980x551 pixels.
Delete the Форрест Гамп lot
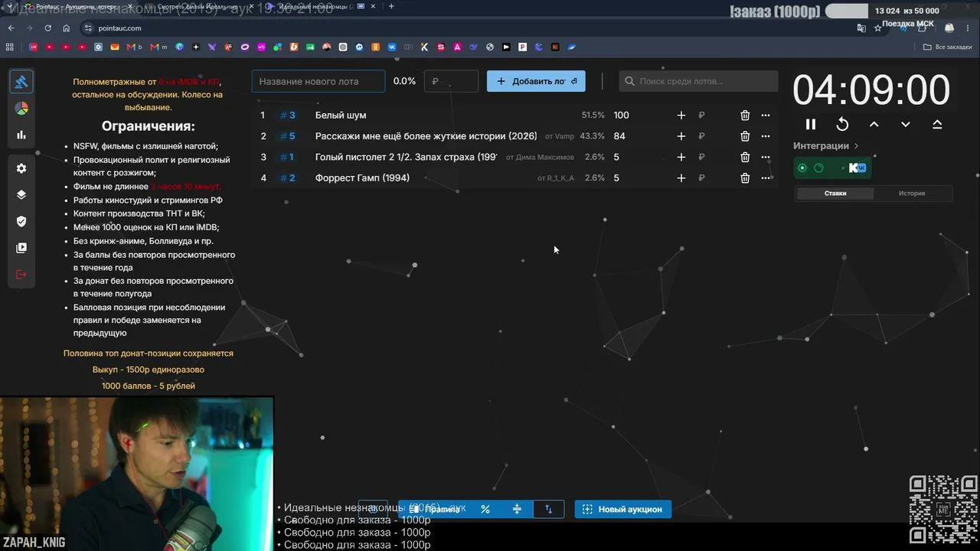[745, 178]
